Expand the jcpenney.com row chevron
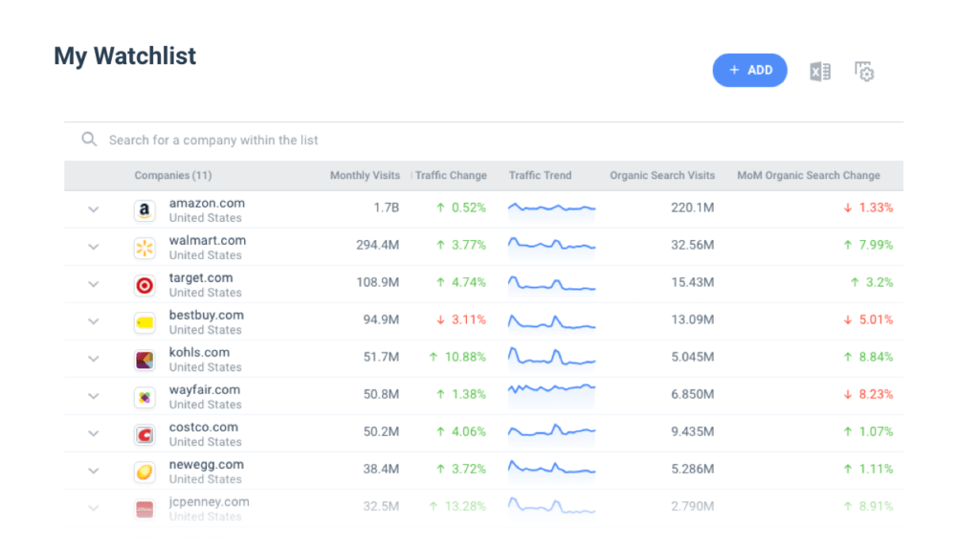This screenshot has height=549, width=980. pyautogui.click(x=93, y=509)
